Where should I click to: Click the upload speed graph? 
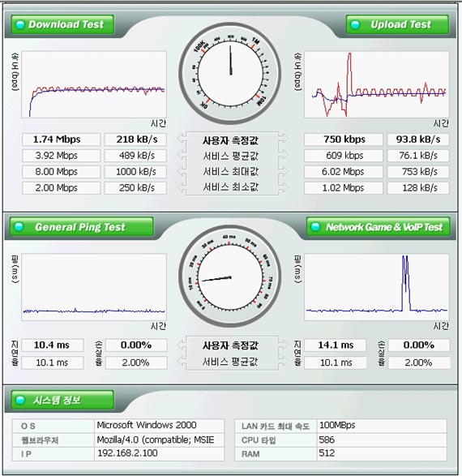[x=376, y=84]
